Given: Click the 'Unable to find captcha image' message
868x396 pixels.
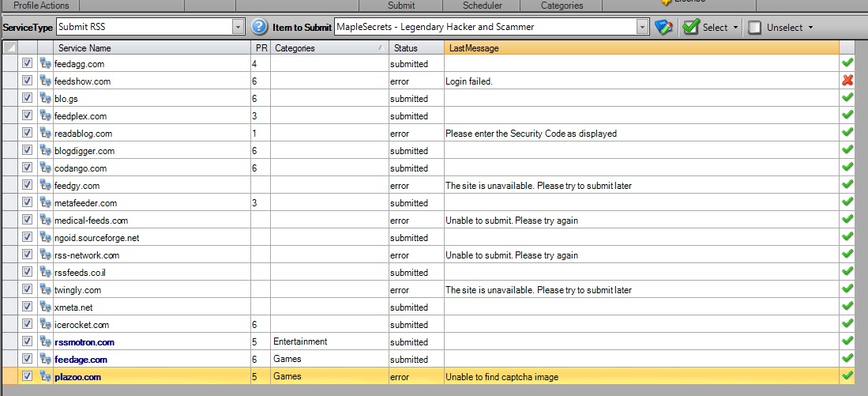Looking at the screenshot, I should click(502, 376).
